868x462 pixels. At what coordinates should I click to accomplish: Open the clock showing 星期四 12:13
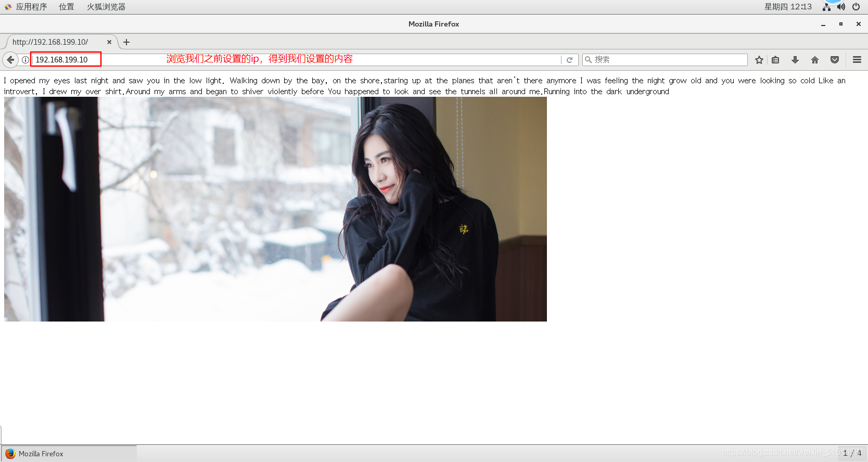[x=788, y=7]
